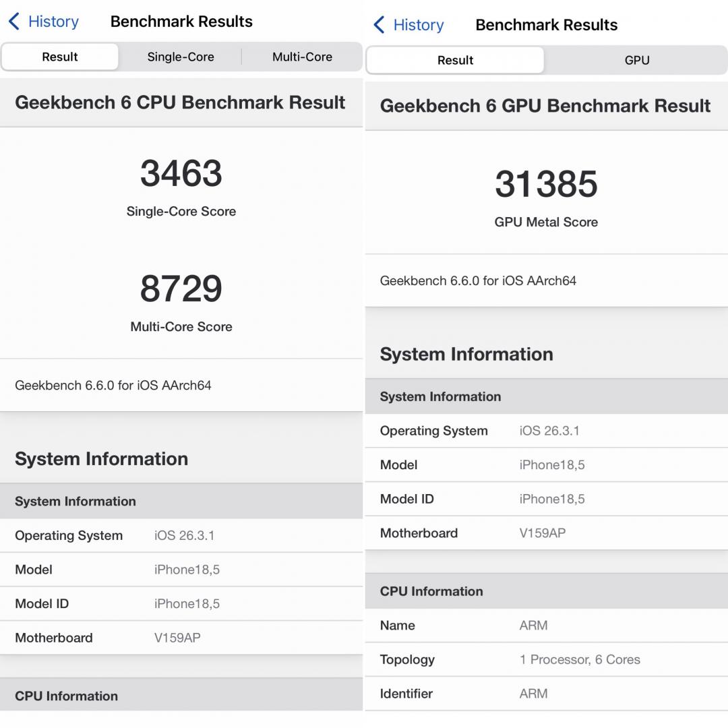This screenshot has width=728, height=728.
Task: Tap the Geekbench 6 CPU Benchmark Result heading
Action: (x=181, y=102)
